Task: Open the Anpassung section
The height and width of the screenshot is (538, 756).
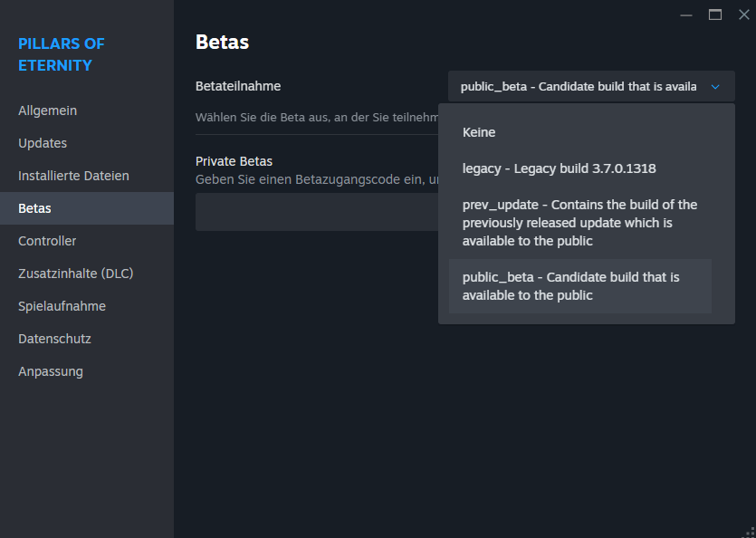Action: (50, 370)
